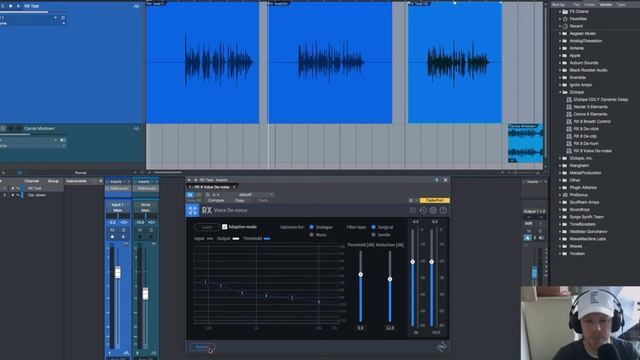Adjust the RX input gain slider
Screen dimensions: 640x360
tap(413, 262)
